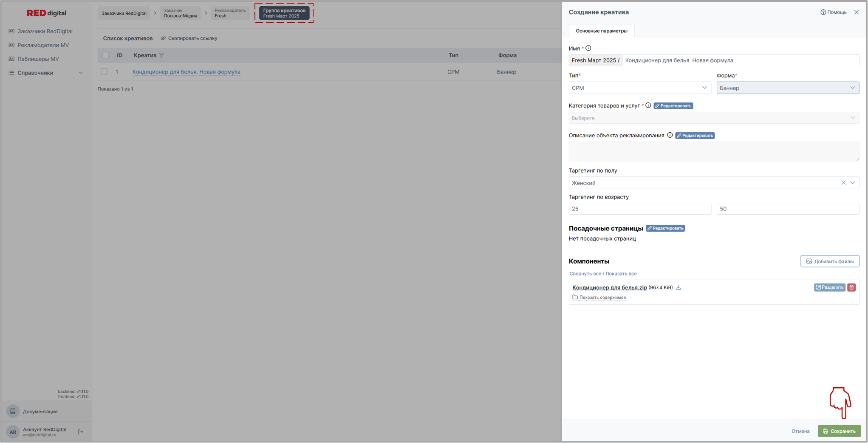The image size is (868, 443).
Task: Click the download icon next to the zip file
Action: coord(679,288)
